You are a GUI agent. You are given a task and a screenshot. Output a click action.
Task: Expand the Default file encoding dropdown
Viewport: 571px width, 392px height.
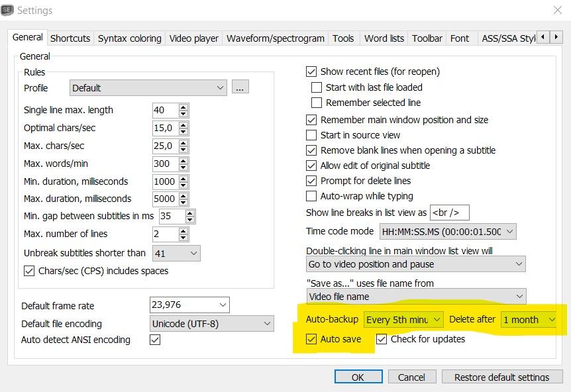click(x=266, y=324)
